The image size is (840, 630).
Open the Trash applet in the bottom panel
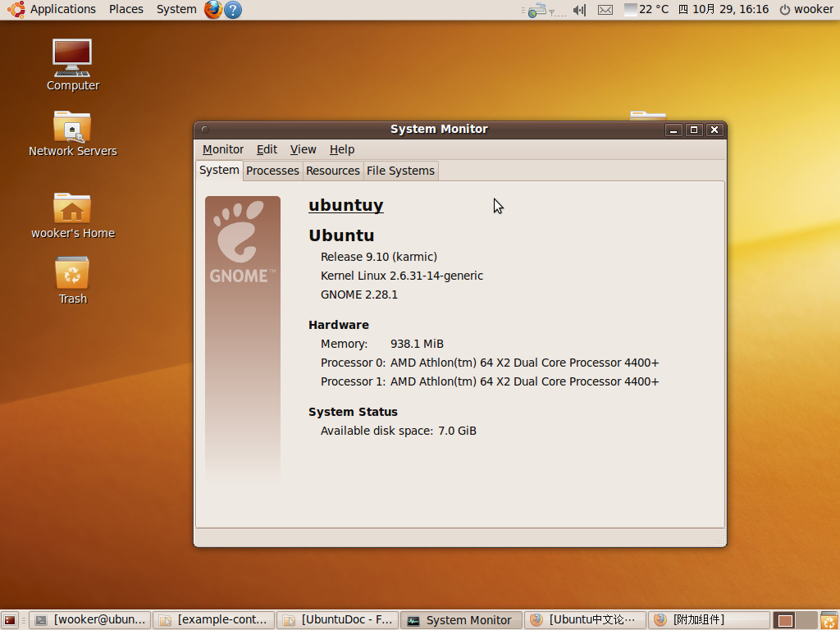coord(829,620)
